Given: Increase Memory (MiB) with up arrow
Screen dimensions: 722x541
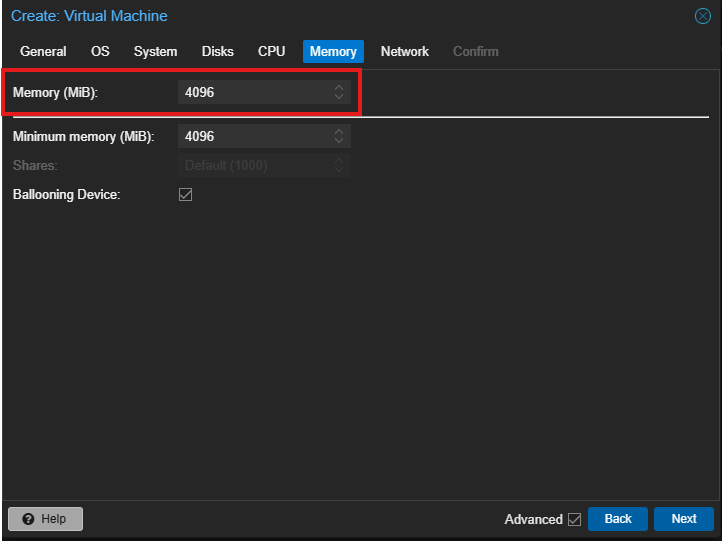Looking at the screenshot, I should (x=339, y=87).
